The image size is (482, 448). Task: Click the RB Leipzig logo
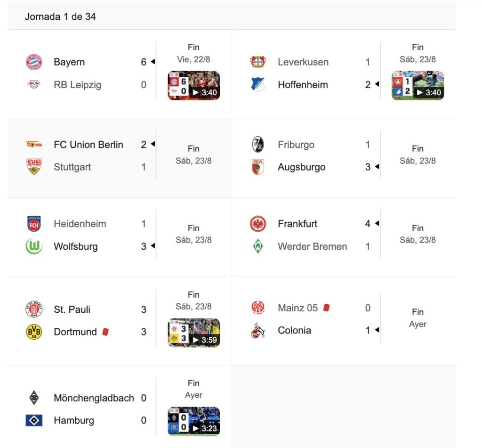pos(34,84)
